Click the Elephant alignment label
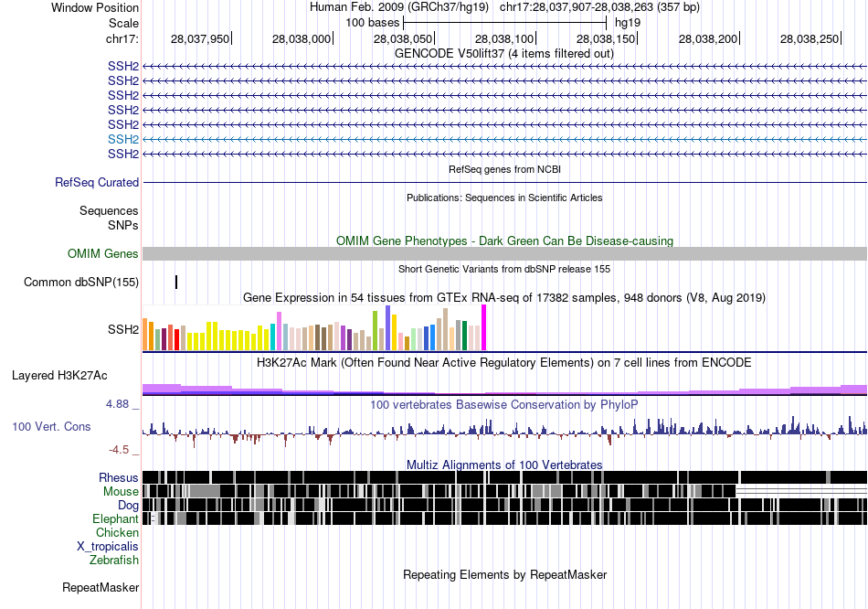 click(115, 519)
